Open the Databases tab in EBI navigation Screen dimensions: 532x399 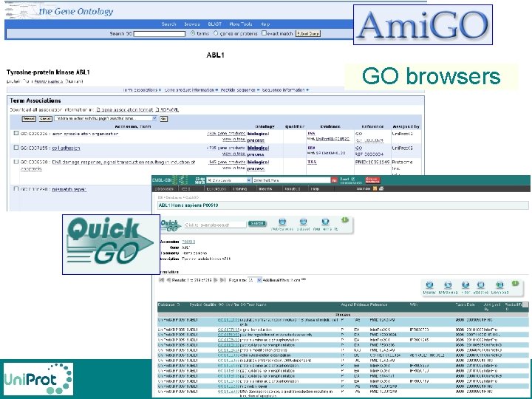pyautogui.click(x=164, y=188)
